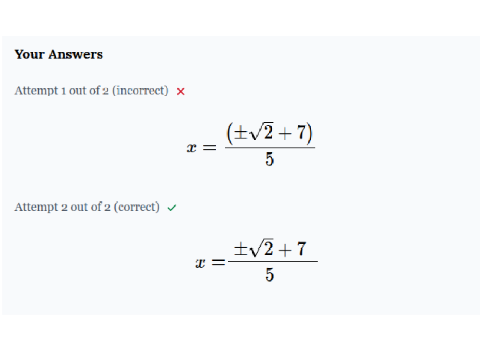Click the denominator 5 in first attempt

click(x=270, y=159)
